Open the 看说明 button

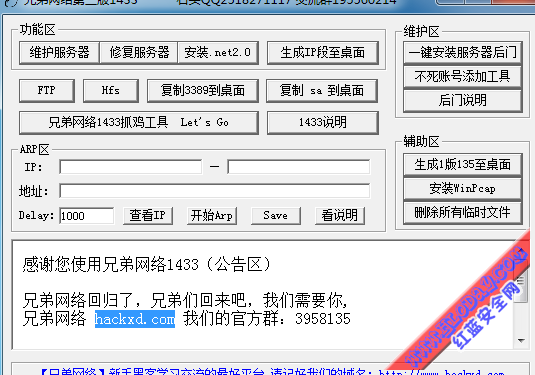tap(340, 216)
